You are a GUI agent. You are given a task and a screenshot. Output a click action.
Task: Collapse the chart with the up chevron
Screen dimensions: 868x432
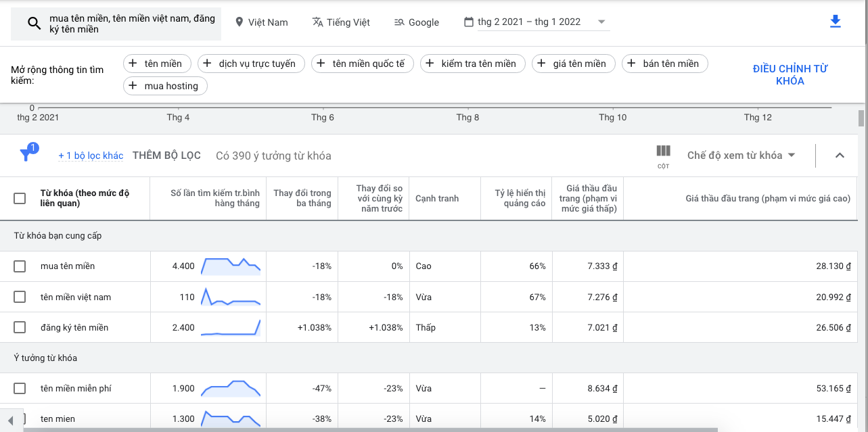[840, 155]
